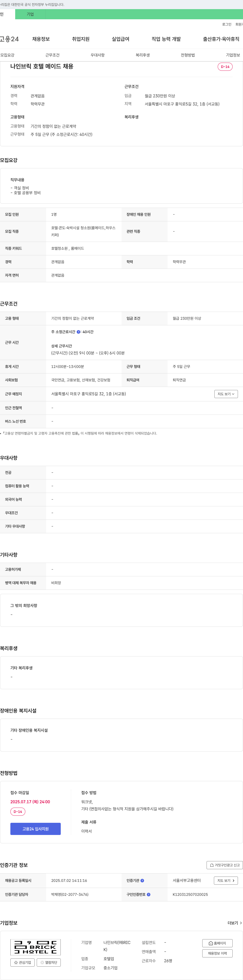This screenshot has width=243, height=980.
Task: Click the title 나인브릭 호텔 메이드 채용
Action: click(x=42, y=66)
